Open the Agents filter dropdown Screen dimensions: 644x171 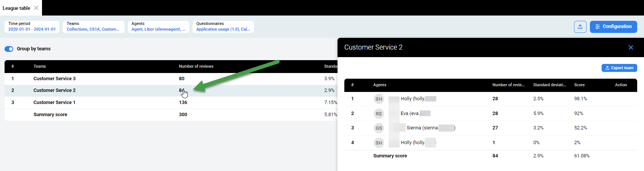(158, 27)
